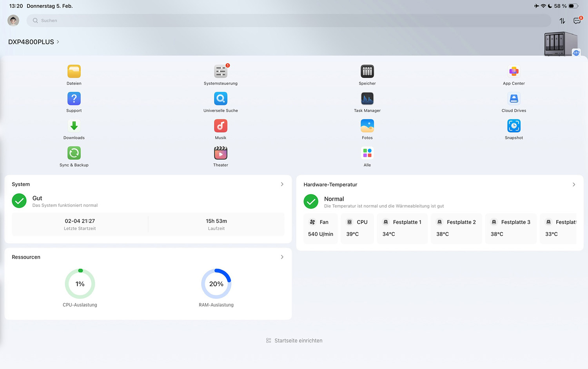
Task: Expand the Ressourcen panel chevron
Action: pyautogui.click(x=282, y=257)
